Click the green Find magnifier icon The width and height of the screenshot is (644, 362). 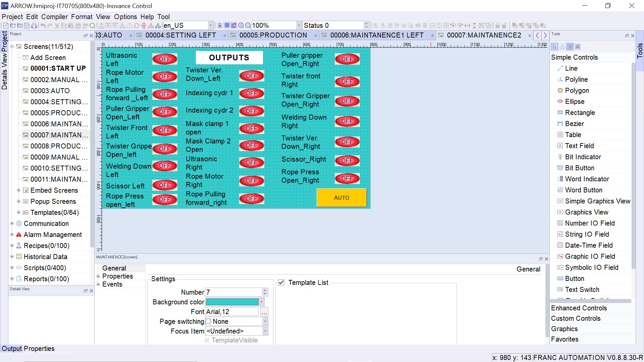point(92,25)
